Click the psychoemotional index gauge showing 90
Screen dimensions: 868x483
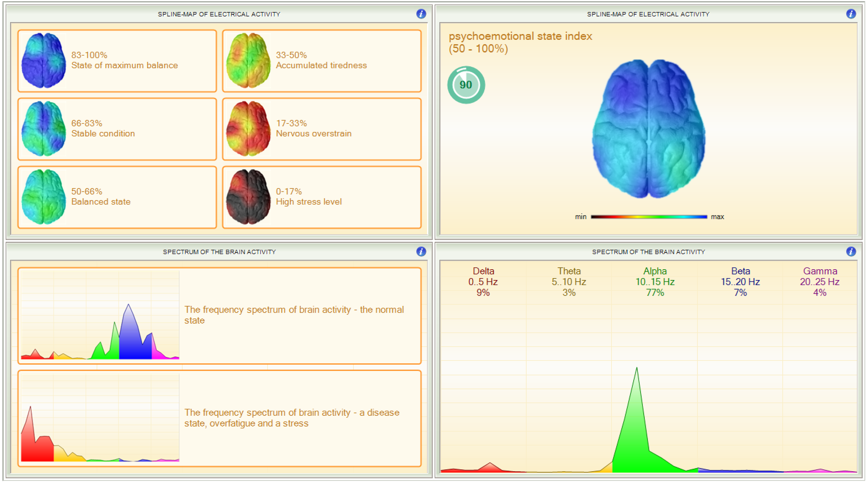466,85
